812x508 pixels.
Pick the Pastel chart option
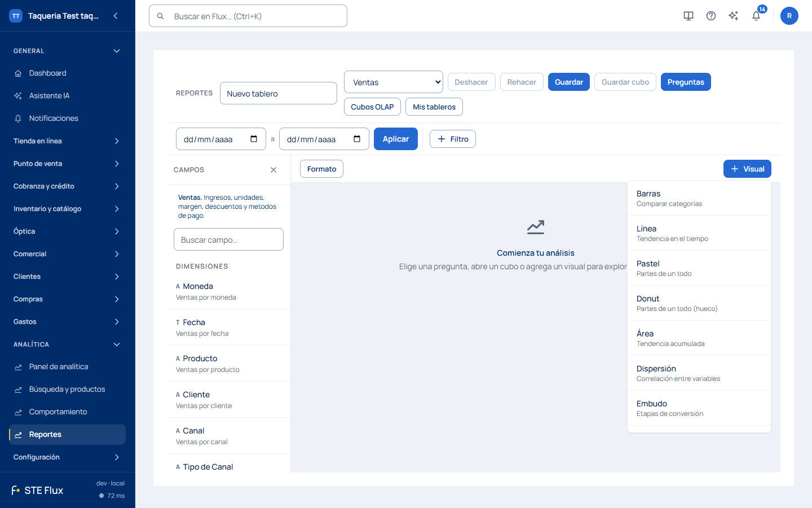[x=699, y=268]
